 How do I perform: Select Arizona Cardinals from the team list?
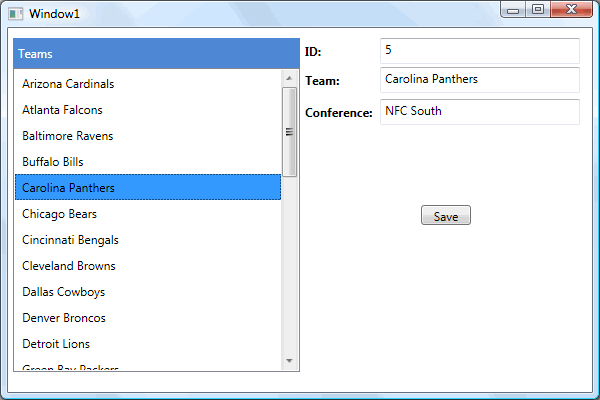coord(148,83)
